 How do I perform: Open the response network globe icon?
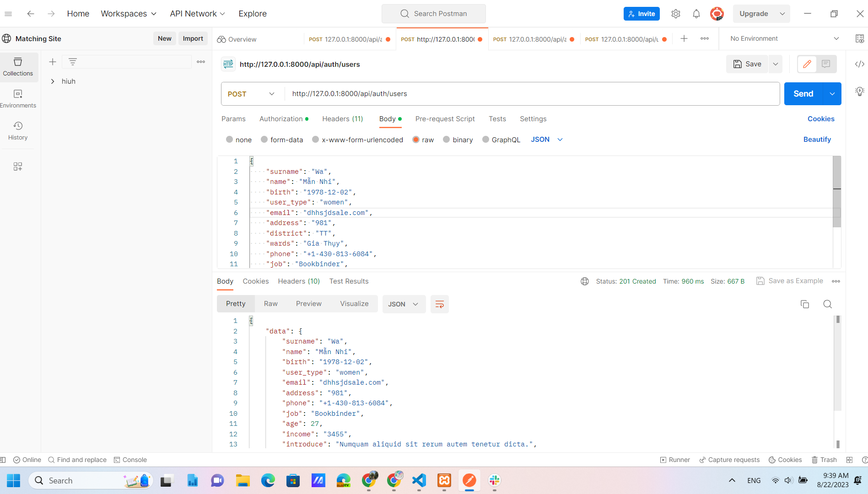pyautogui.click(x=585, y=281)
